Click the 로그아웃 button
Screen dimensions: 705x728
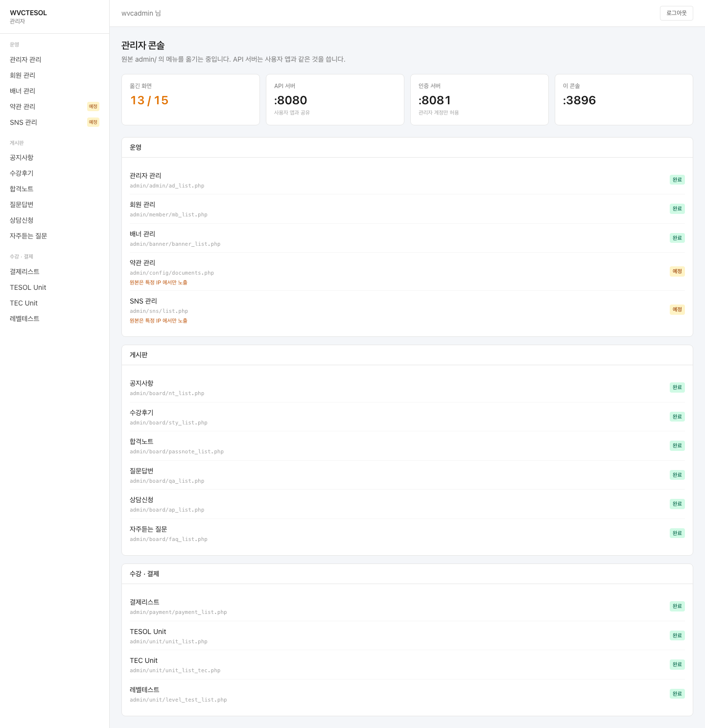676,13
